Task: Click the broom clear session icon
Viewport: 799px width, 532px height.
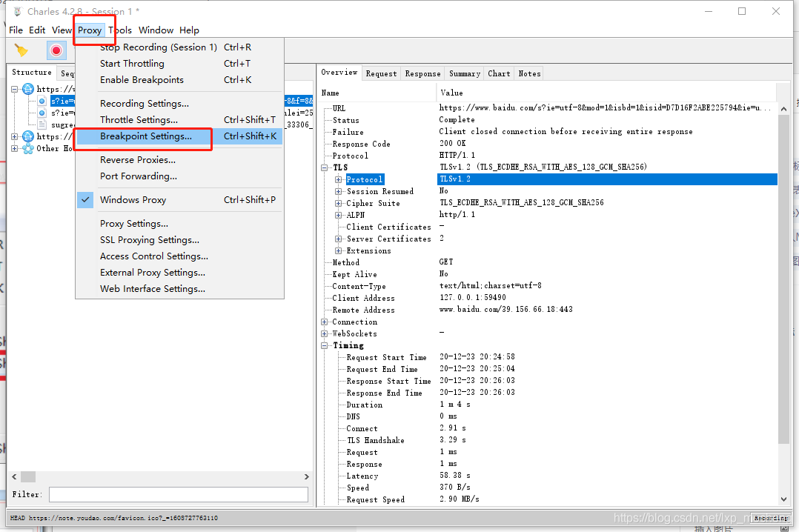Action: click(x=21, y=50)
